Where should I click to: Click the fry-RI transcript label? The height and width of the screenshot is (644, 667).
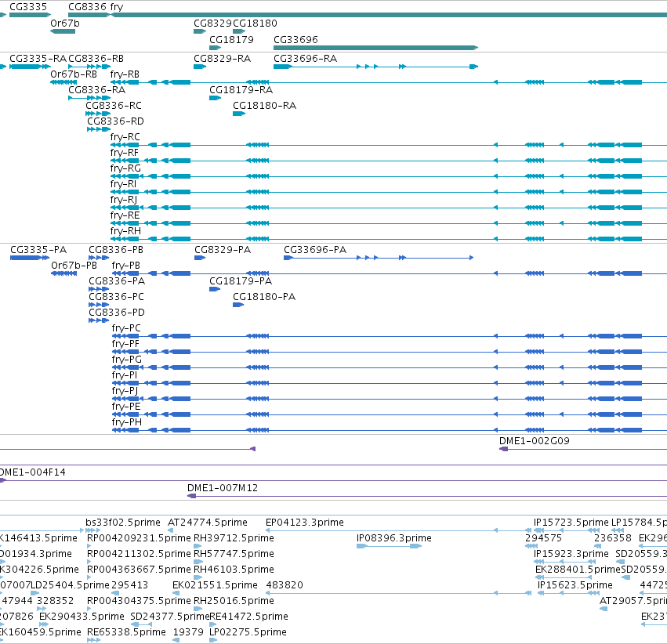[x=123, y=184]
